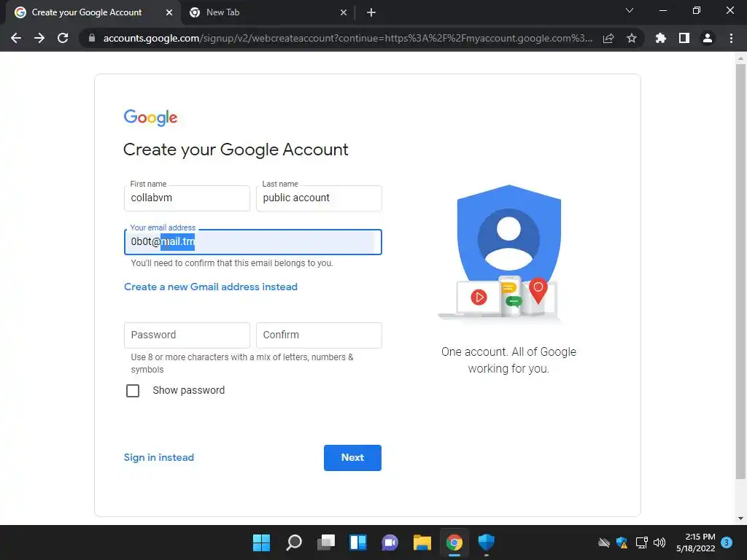Open Chrome three-dot menu

coord(731,38)
